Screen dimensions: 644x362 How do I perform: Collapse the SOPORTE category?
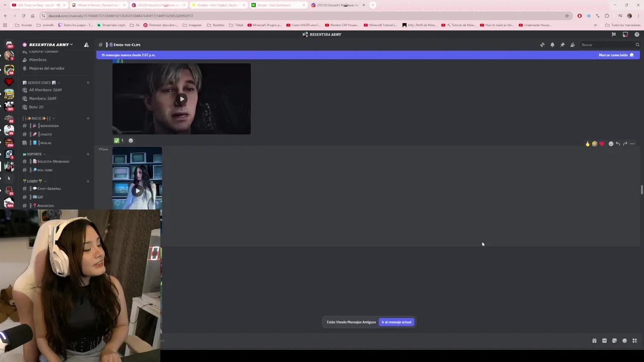(x=34, y=154)
